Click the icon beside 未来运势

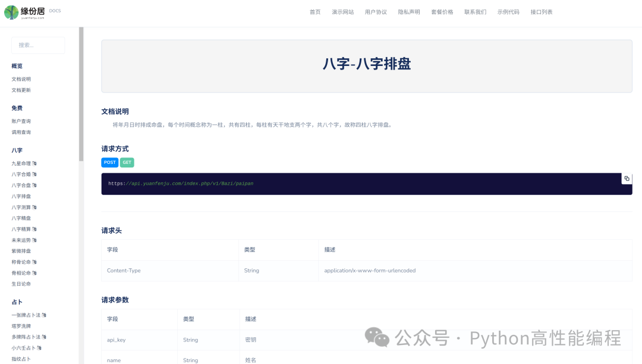tap(34, 239)
